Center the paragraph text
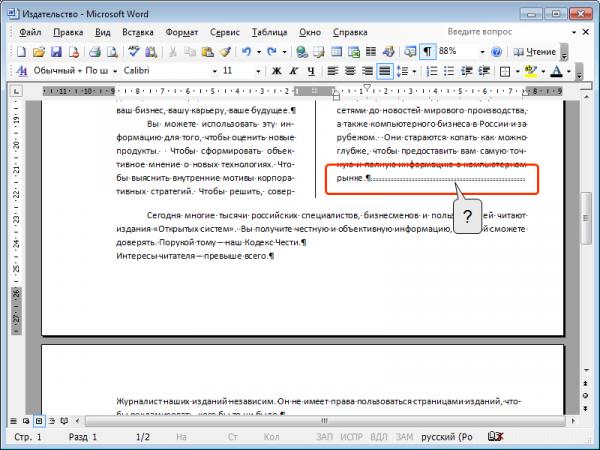600x450 pixels. click(350, 71)
